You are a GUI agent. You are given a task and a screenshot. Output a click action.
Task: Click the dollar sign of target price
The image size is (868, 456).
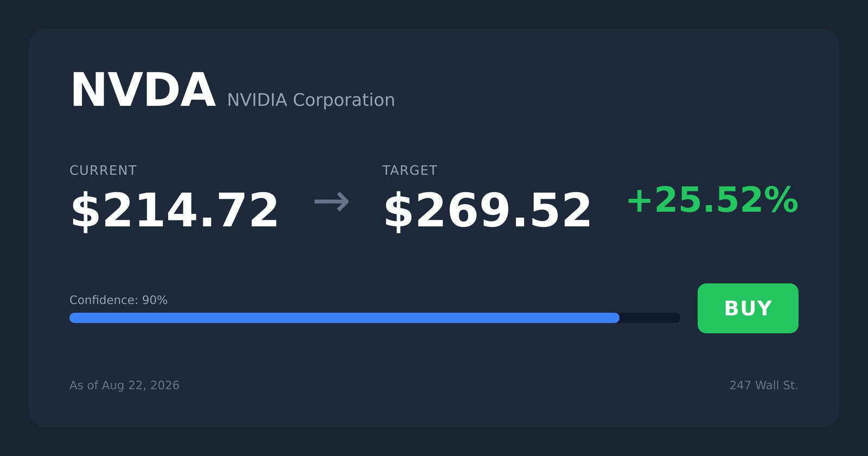[398, 211]
